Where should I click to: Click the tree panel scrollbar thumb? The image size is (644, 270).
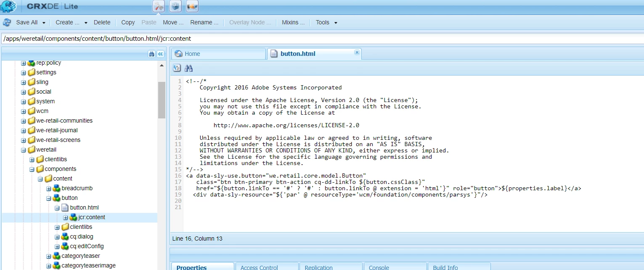[162, 100]
